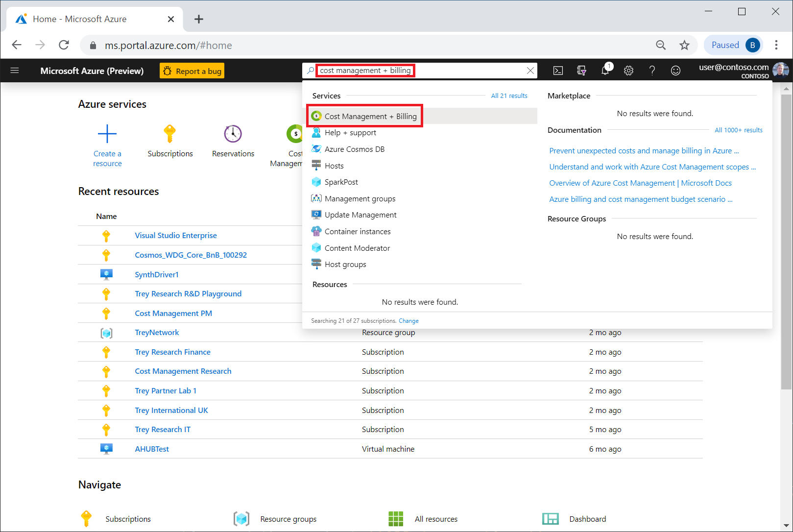Viewport: 793px width, 532px height.
Task: Open Trey Partner Lab 1 subscription
Action: click(166, 391)
